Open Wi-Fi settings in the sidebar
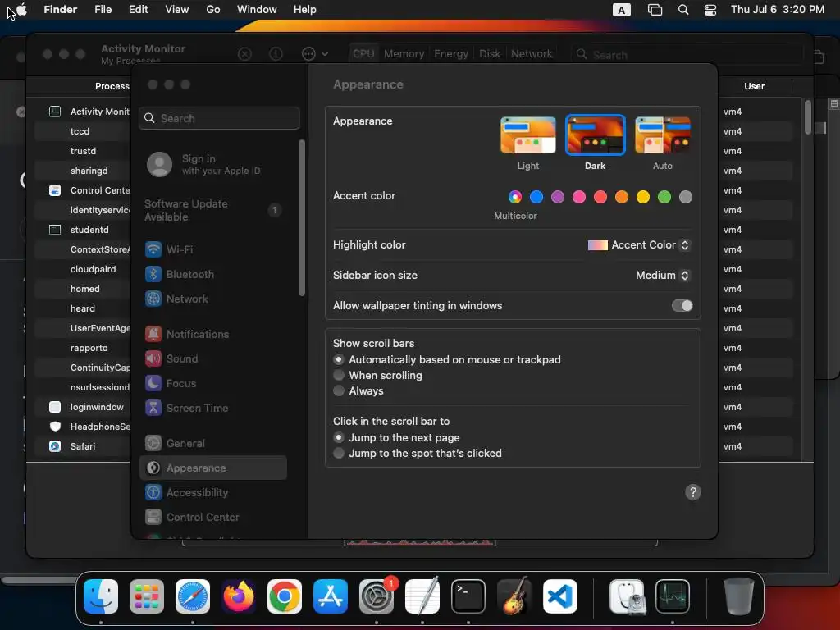Screen dimensions: 840x630 tap(214, 249)
